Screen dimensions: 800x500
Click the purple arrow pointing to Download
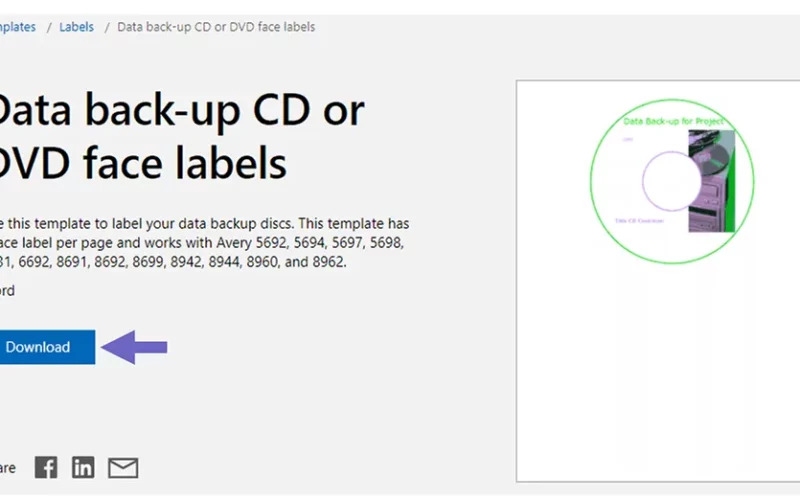click(134, 347)
